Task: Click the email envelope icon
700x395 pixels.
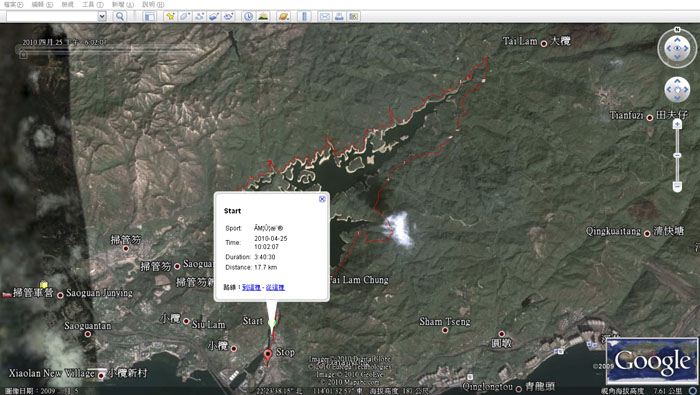Action: tap(325, 17)
